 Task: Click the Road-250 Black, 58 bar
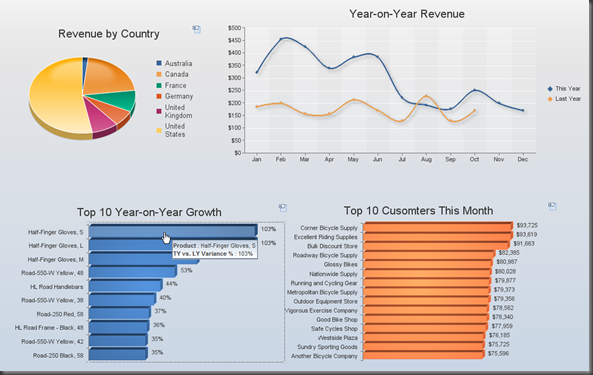point(118,354)
